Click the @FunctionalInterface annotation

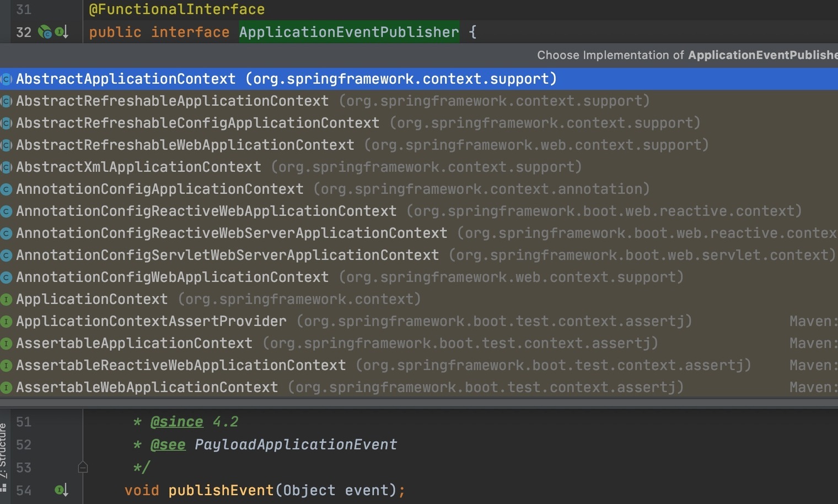coord(177,9)
